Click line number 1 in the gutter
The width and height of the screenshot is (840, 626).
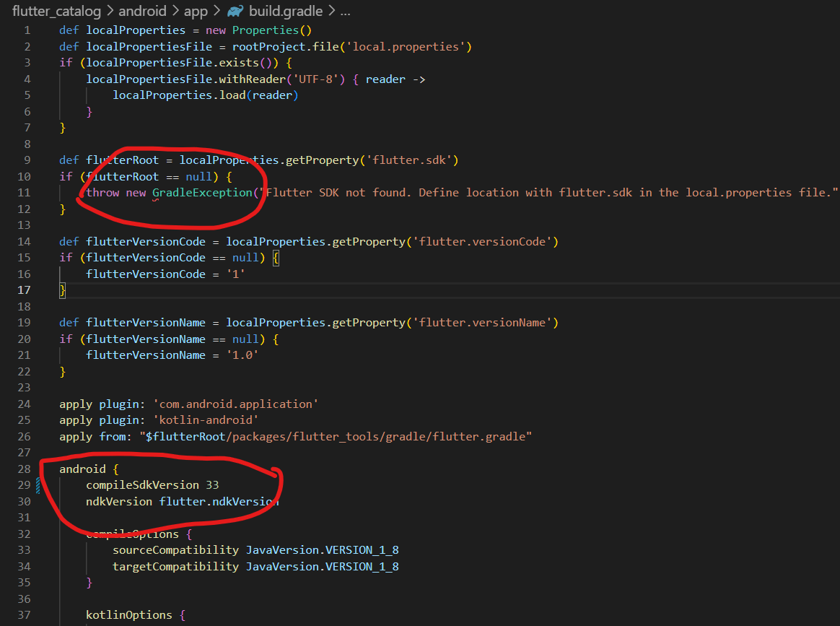pos(27,30)
